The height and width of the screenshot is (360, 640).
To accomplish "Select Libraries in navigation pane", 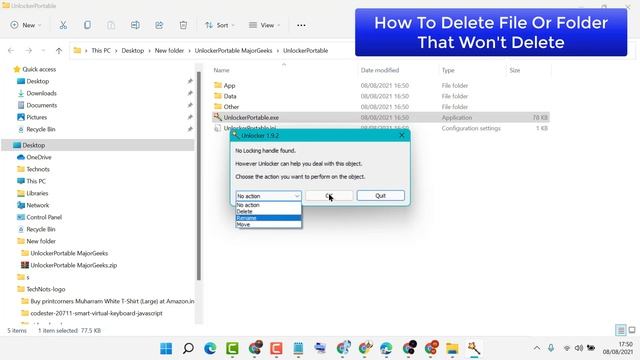I will [37, 193].
